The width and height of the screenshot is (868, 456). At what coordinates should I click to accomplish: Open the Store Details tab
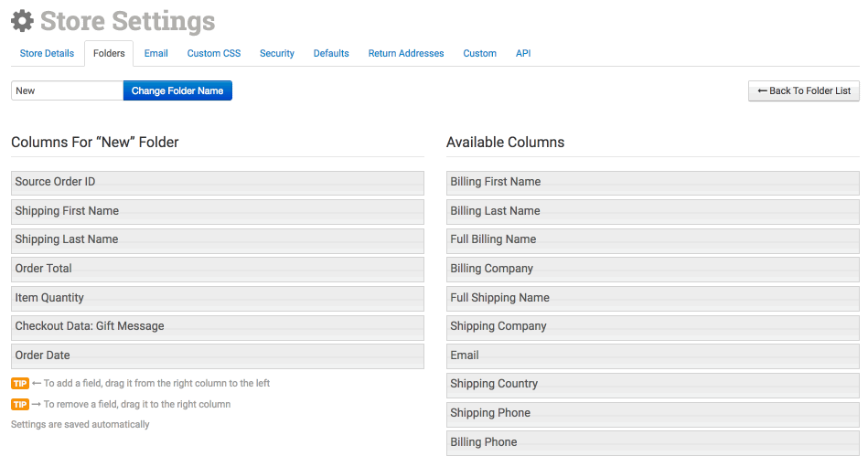point(47,54)
